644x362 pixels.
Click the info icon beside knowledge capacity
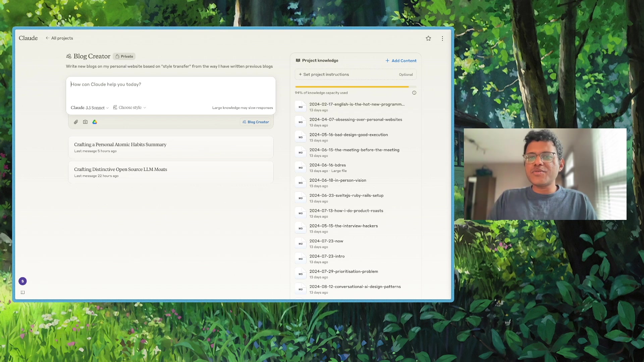pos(414,93)
